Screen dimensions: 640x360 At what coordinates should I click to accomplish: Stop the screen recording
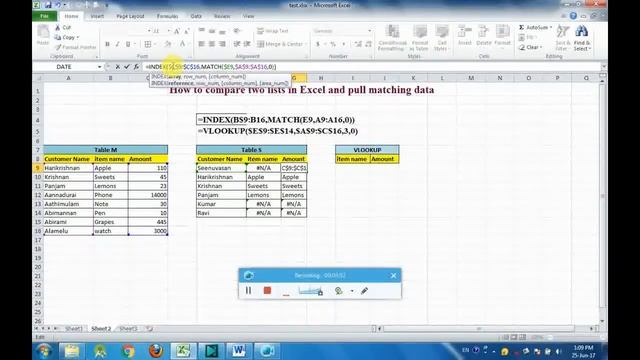pyautogui.click(x=267, y=290)
